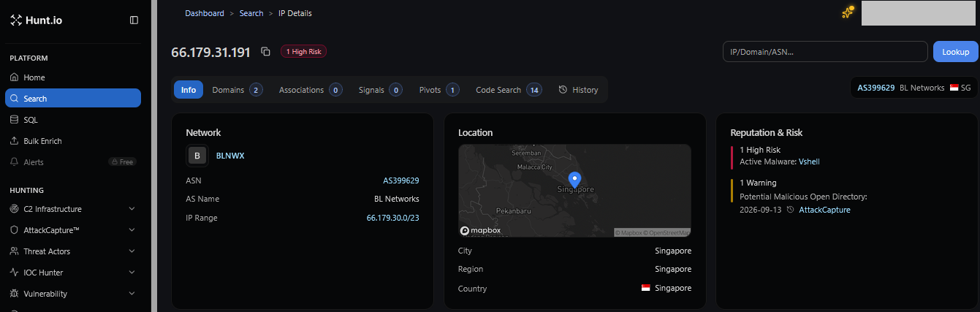Click the Region value Singapore
The image size is (980, 312).
673,269
